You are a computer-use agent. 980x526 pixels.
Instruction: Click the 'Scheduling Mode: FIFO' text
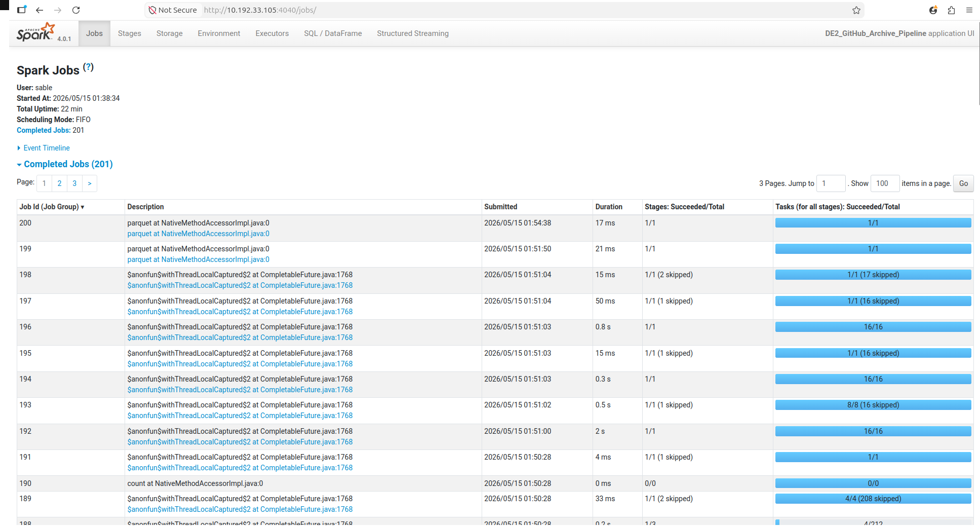coord(54,120)
